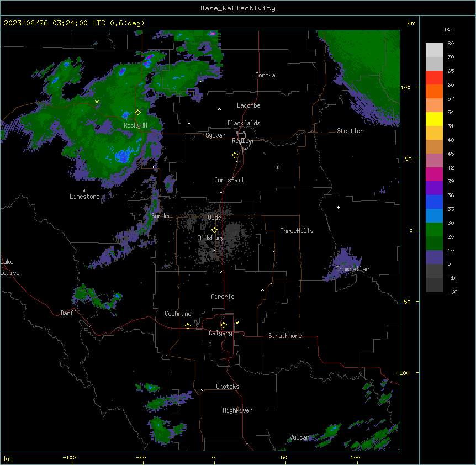Click the Lake Louise label
The height and width of the screenshot is (465, 476).
pos(10,267)
